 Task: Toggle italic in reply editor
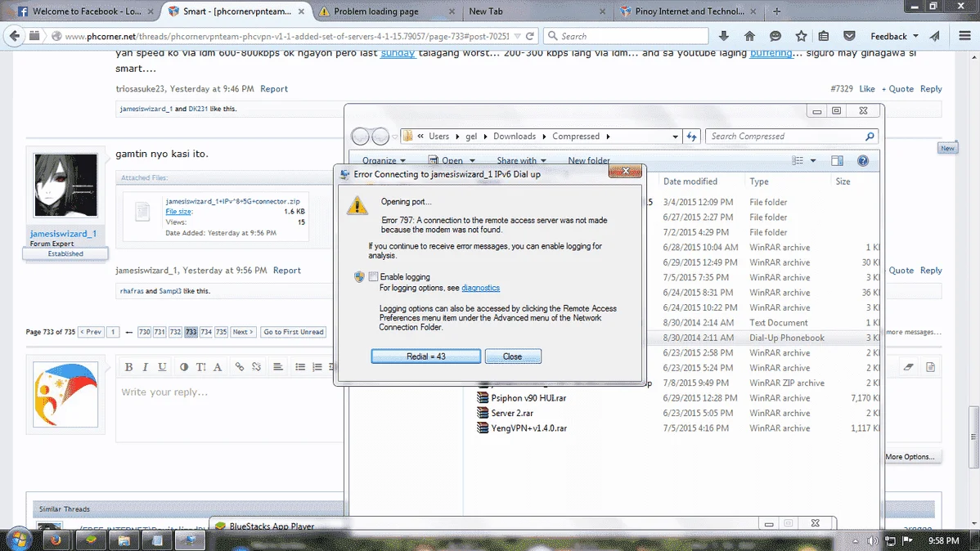pyautogui.click(x=145, y=367)
